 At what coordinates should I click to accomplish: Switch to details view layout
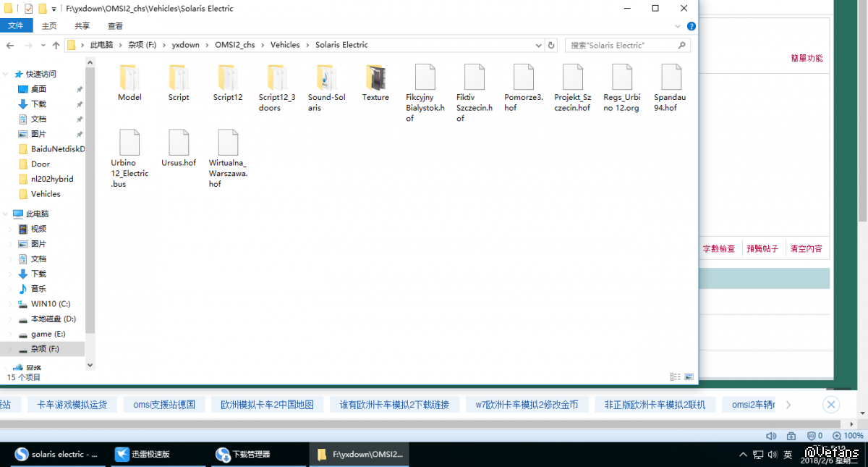(675, 376)
